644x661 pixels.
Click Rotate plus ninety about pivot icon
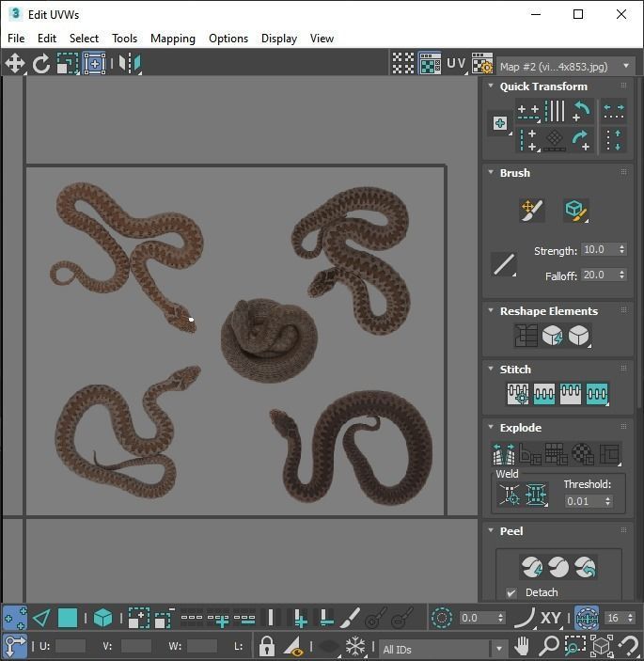coord(582,141)
